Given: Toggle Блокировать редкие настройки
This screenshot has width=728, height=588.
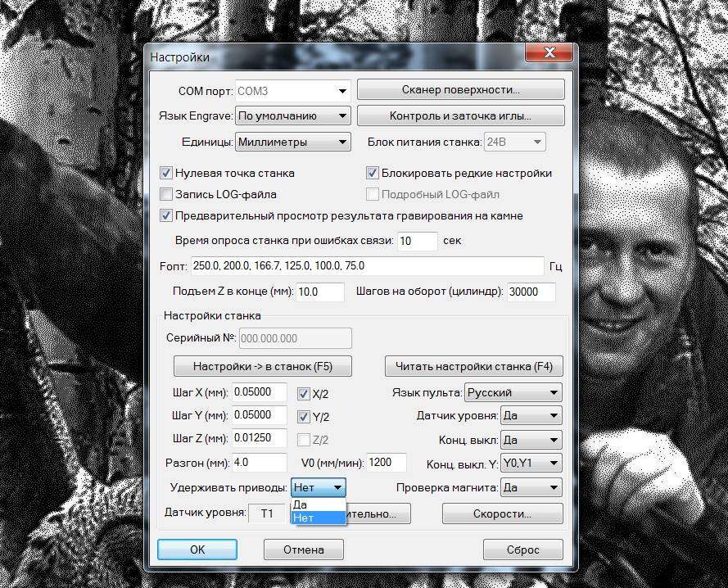Looking at the screenshot, I should (x=373, y=173).
